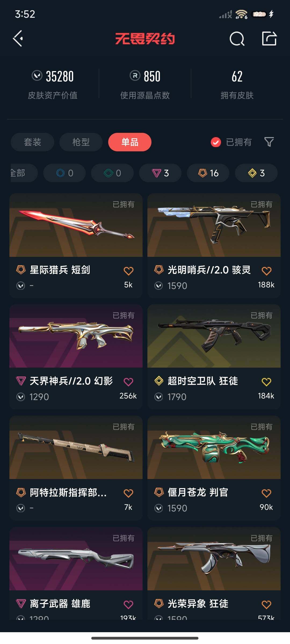Filter by blue circle tier showing 0

64,173
